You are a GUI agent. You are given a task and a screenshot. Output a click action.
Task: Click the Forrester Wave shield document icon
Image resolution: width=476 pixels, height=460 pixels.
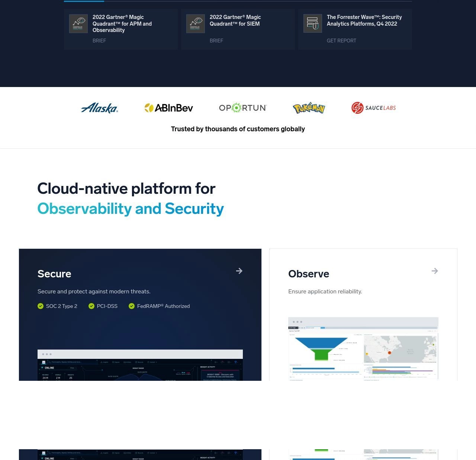(313, 23)
